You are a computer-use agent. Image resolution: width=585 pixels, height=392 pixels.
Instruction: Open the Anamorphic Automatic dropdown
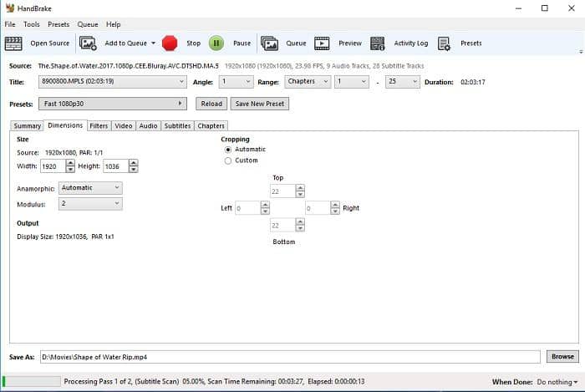coord(90,188)
